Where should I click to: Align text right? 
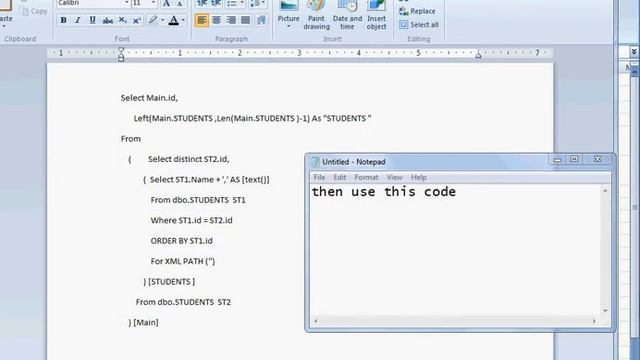pyautogui.click(x=231, y=20)
